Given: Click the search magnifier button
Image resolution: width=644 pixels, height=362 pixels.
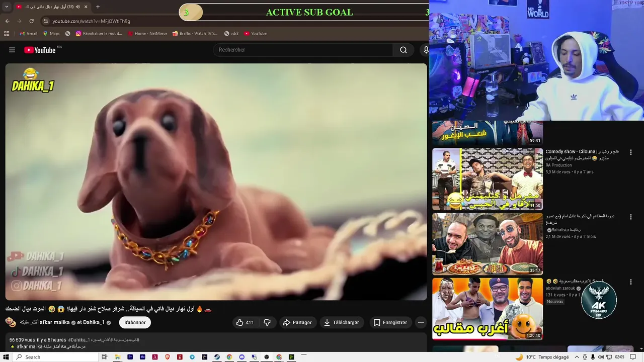Looking at the screenshot, I should click(404, 50).
